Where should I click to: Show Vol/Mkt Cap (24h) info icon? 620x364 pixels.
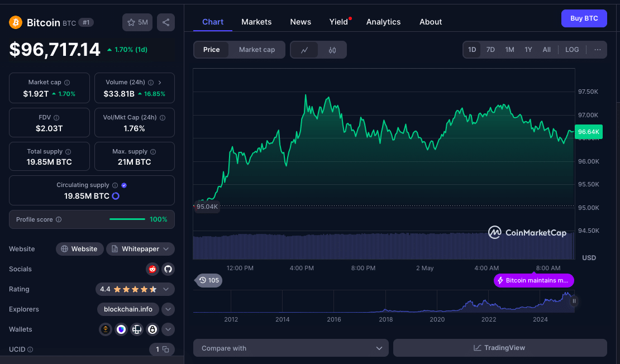[x=163, y=118]
